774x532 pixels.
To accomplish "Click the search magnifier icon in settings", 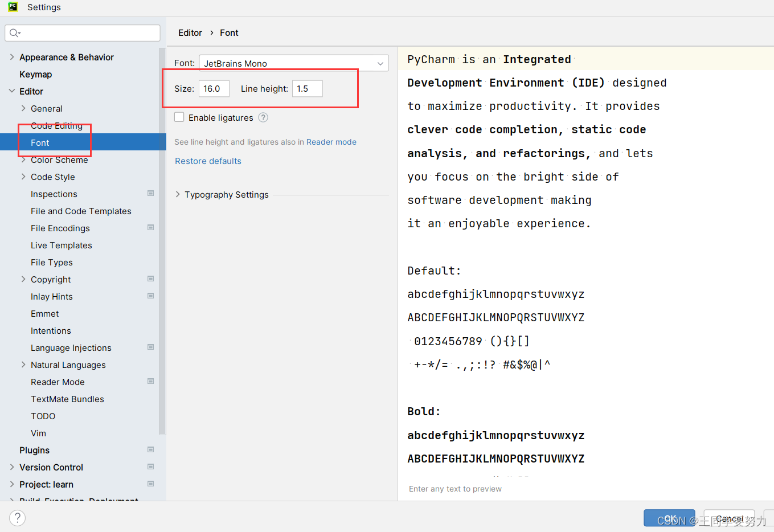I will 15,33.
